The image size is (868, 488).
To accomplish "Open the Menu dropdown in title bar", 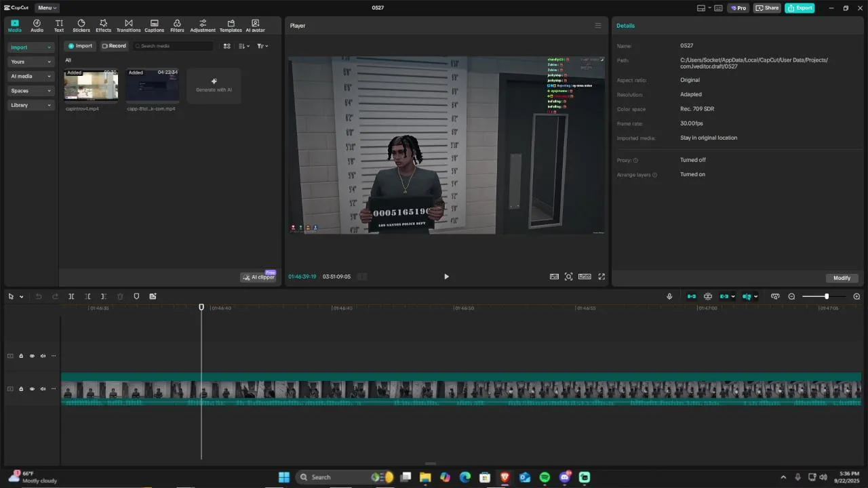I will 47,8.
